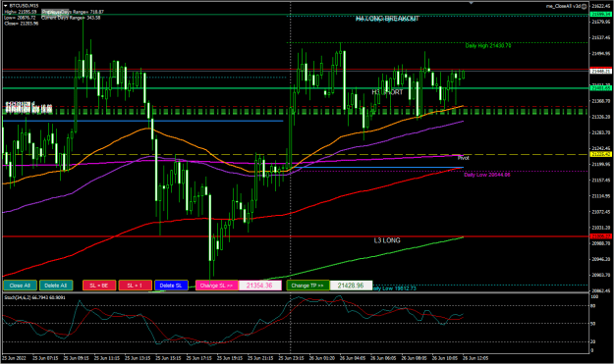Open the BTCUSD,M15 chart dropdown arrow
The width and height of the screenshot is (614, 364).
pos(6,6)
